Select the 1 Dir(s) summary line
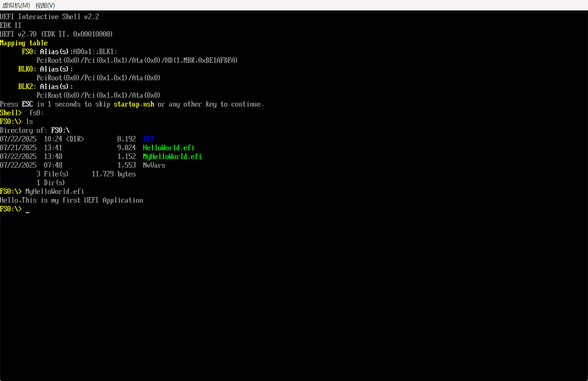This screenshot has height=381, width=588. (x=50, y=182)
